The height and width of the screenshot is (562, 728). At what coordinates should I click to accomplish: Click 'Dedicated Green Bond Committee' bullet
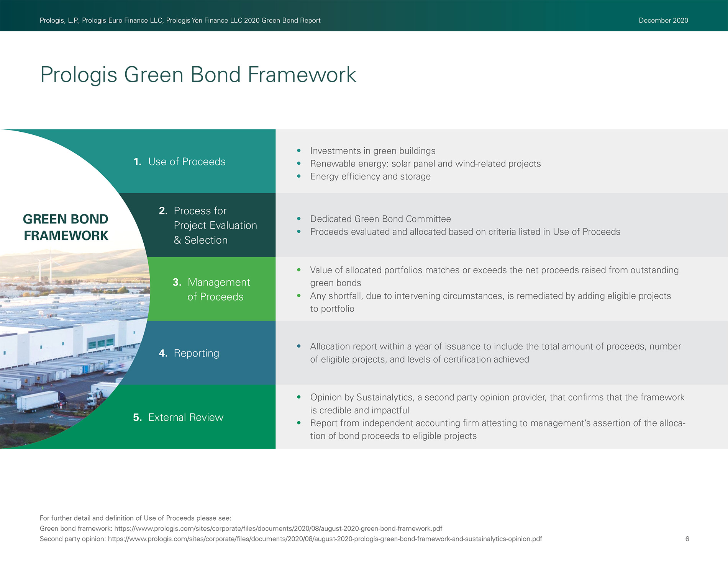tap(380, 219)
